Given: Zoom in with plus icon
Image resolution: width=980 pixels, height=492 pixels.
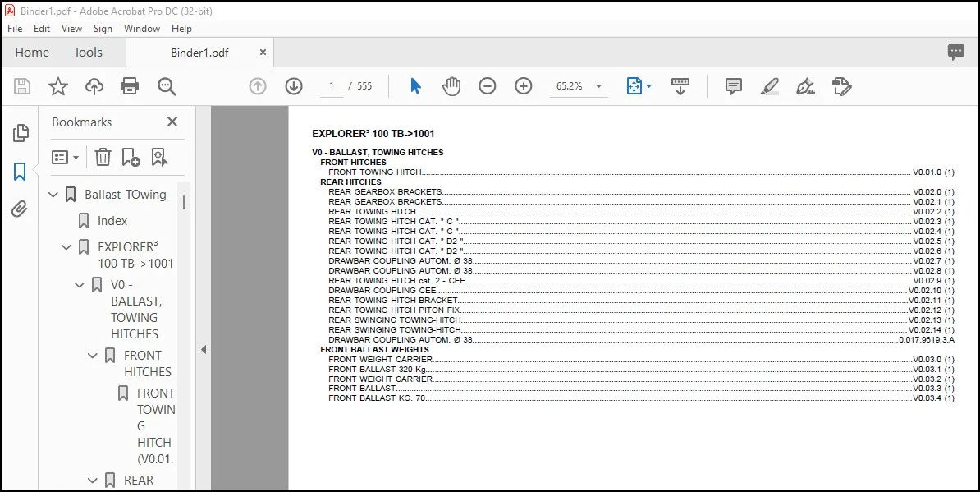Looking at the screenshot, I should tap(523, 86).
